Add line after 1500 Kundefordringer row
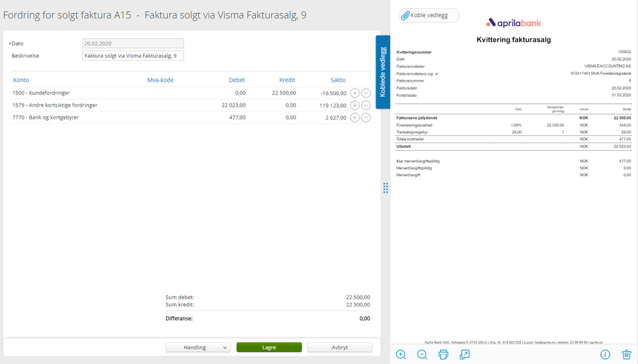Screen dimensions: 638x364 [x=355, y=93]
